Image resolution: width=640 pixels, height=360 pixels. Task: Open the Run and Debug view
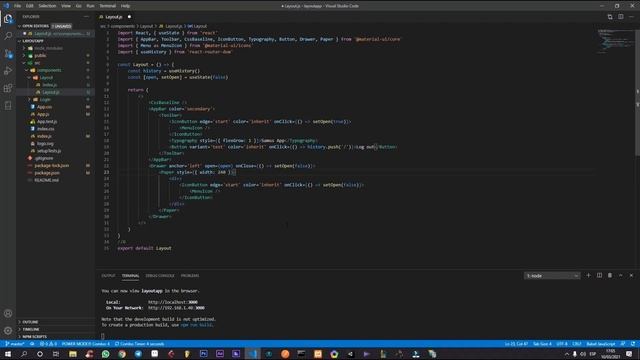[8, 71]
